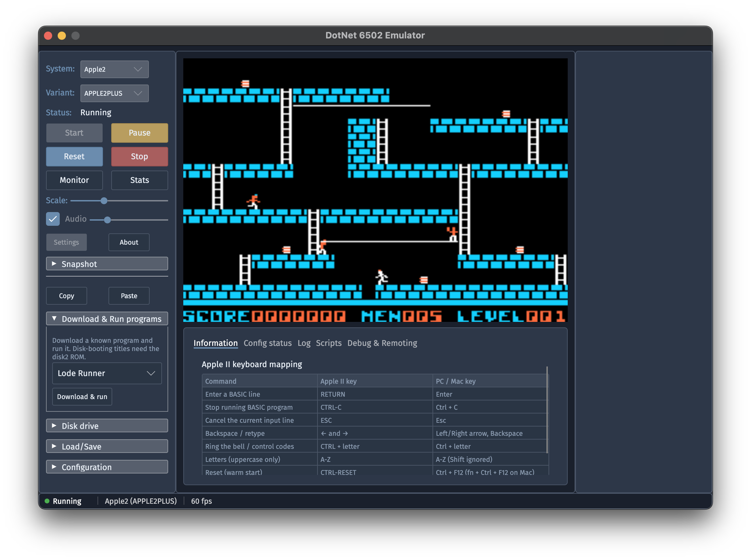The image size is (751, 560).
Task: Open the Monitor window
Action: pyautogui.click(x=74, y=180)
